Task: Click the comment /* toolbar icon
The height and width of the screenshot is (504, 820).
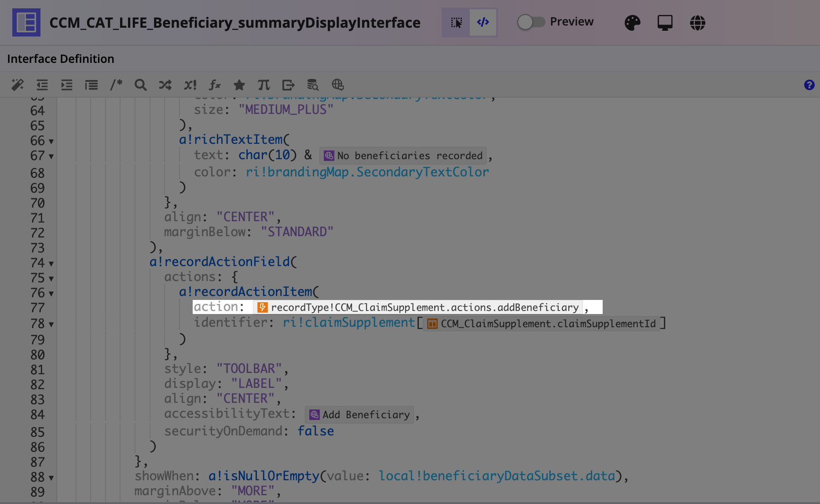Action: point(116,84)
